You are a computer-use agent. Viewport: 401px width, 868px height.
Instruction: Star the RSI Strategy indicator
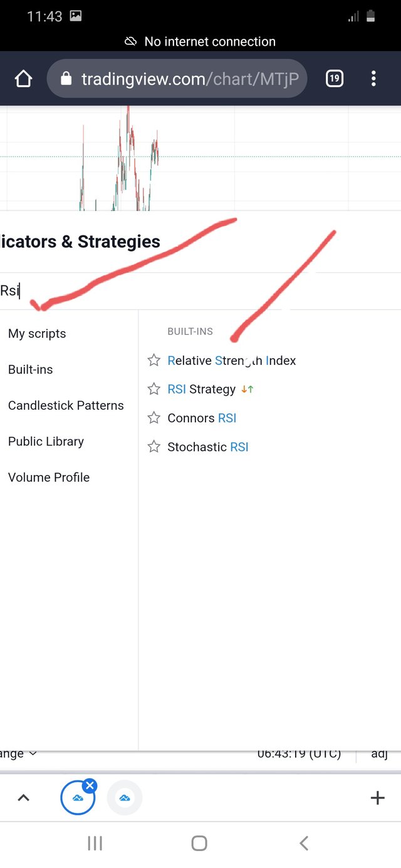tap(154, 389)
